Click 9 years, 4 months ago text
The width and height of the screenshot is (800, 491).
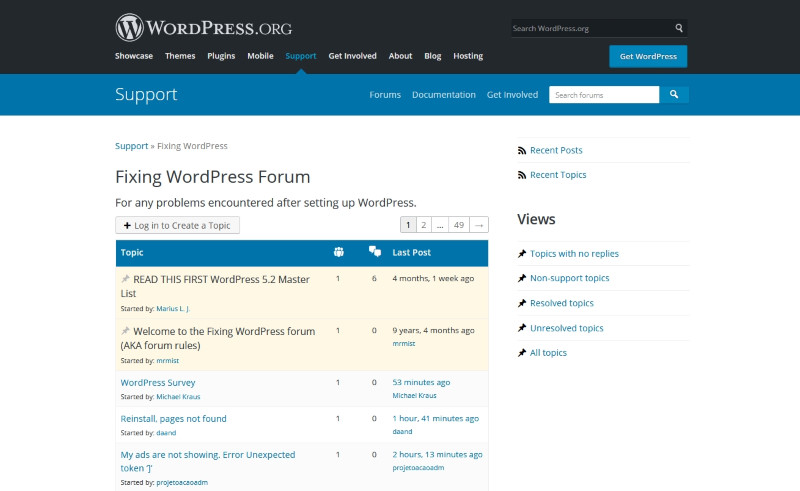pyautogui.click(x=433, y=330)
